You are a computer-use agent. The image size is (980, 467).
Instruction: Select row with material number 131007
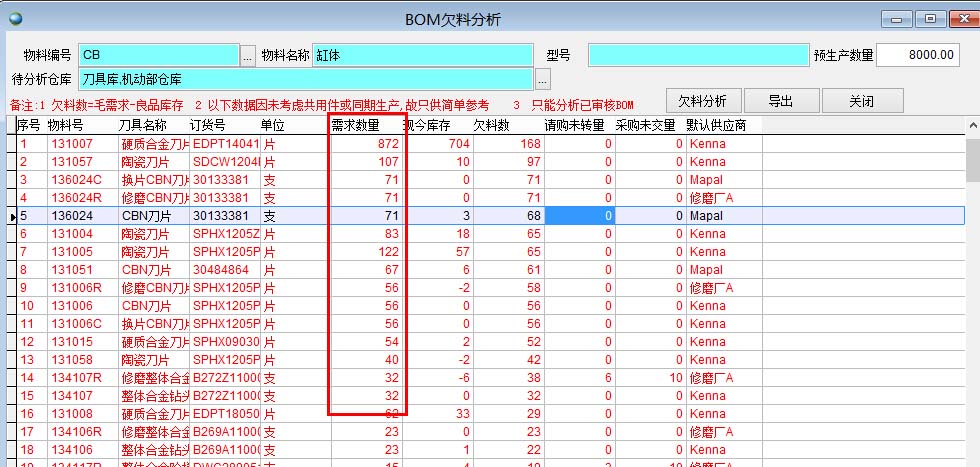[x=72, y=144]
